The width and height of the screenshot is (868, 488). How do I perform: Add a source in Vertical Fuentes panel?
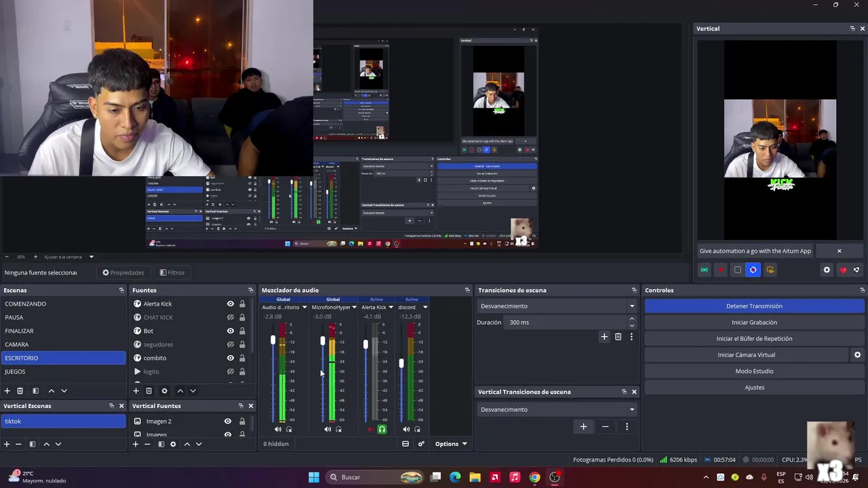(x=136, y=444)
